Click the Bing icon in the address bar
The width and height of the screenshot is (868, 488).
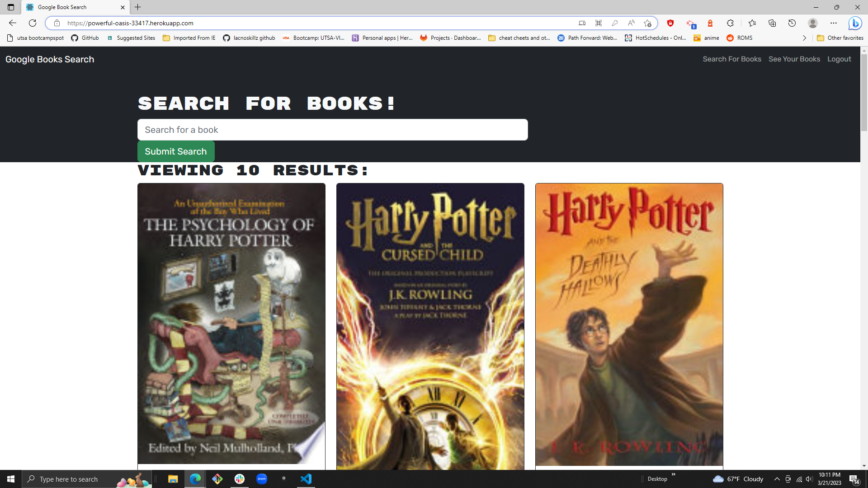click(856, 23)
